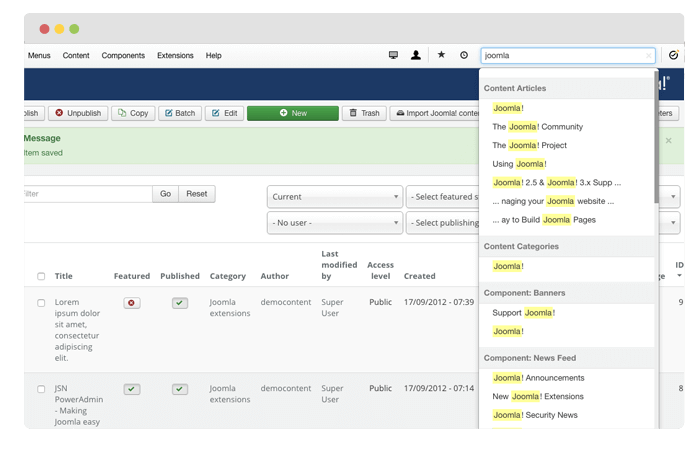
Task: Open Joomla! Announcements news feed result
Action: tap(538, 378)
